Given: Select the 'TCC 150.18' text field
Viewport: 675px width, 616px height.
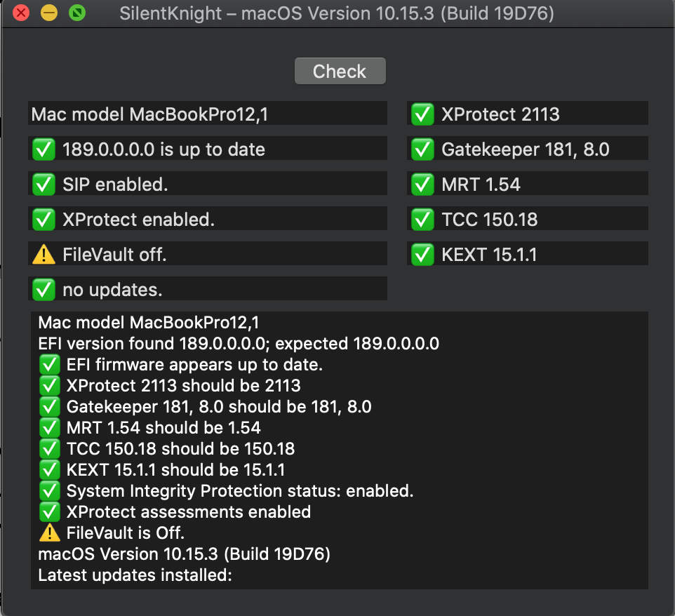Looking at the screenshot, I should coord(528,219).
